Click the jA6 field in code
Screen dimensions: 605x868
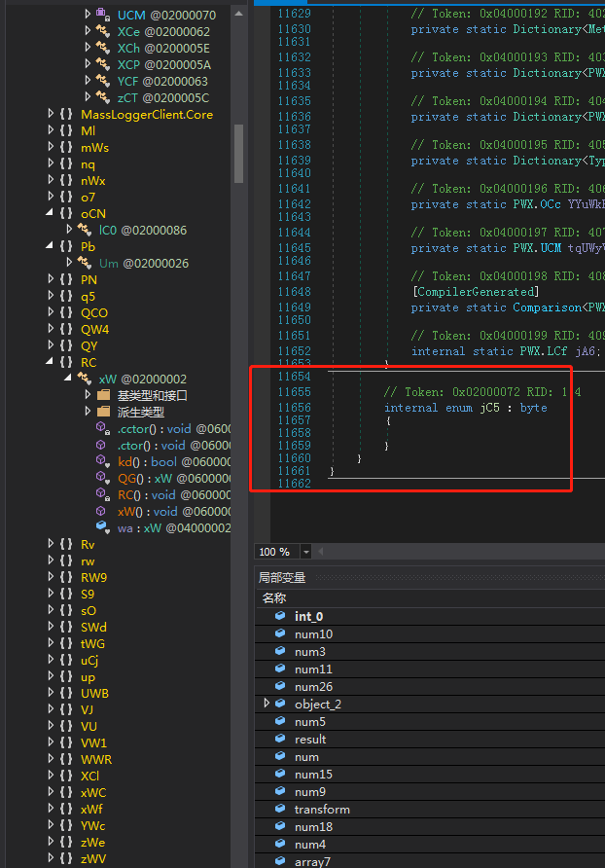pyautogui.click(x=585, y=351)
